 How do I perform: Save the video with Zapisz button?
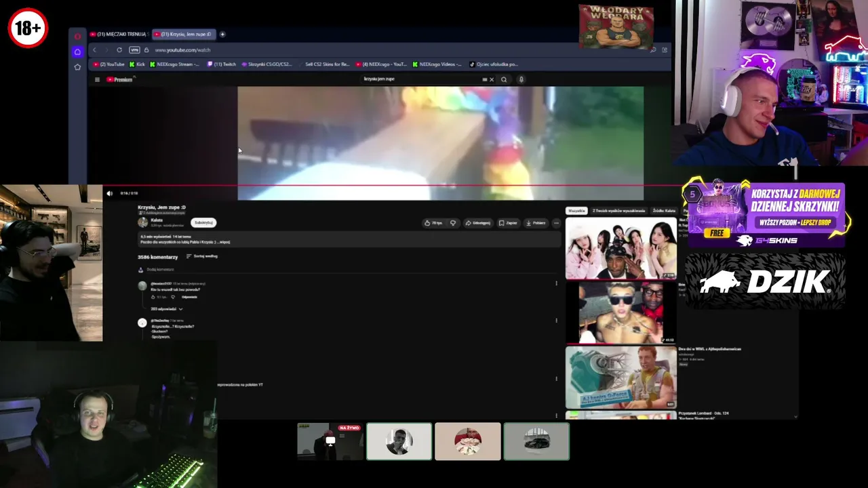pos(509,223)
